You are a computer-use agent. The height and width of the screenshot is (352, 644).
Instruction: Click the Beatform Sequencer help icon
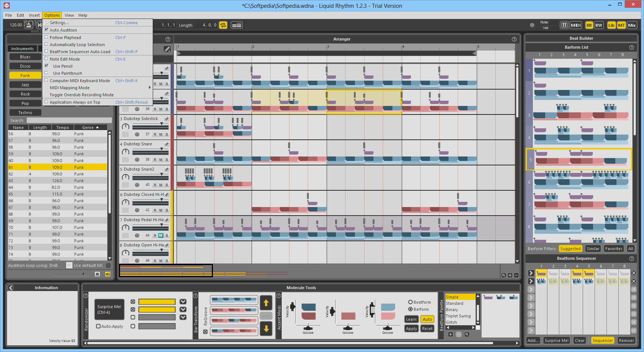coord(631,258)
